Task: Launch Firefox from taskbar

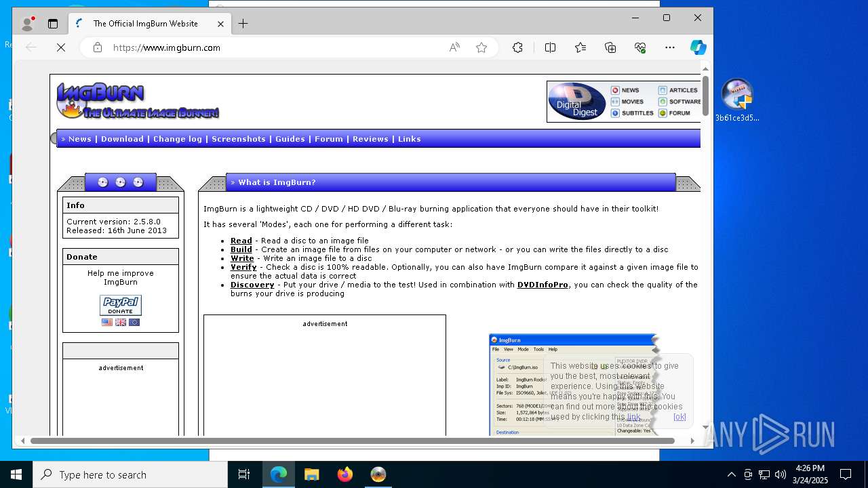Action: pos(345,474)
